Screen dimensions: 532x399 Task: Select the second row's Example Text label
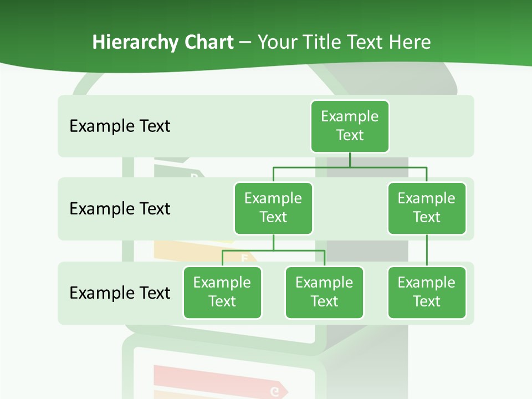click(x=120, y=209)
